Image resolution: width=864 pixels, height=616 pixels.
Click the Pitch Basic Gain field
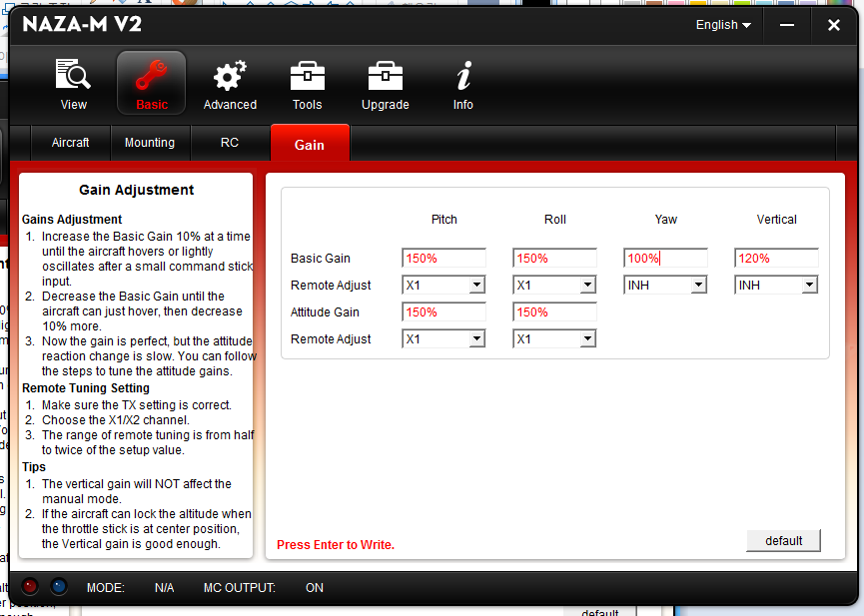pyautogui.click(x=444, y=258)
